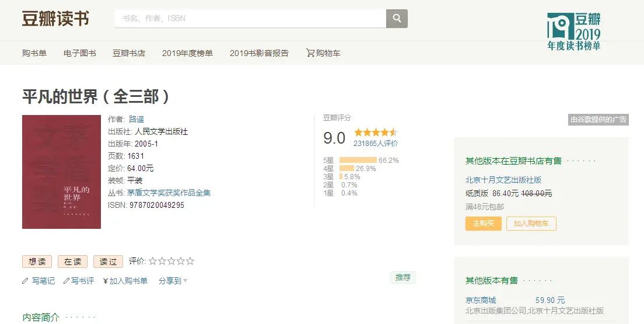644x324 pixels.
Task: Click the page count 1631
Action: (x=135, y=156)
